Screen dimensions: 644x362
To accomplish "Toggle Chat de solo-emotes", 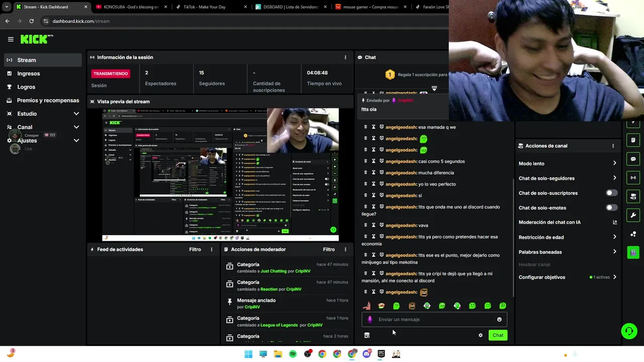I will pyautogui.click(x=612, y=208).
